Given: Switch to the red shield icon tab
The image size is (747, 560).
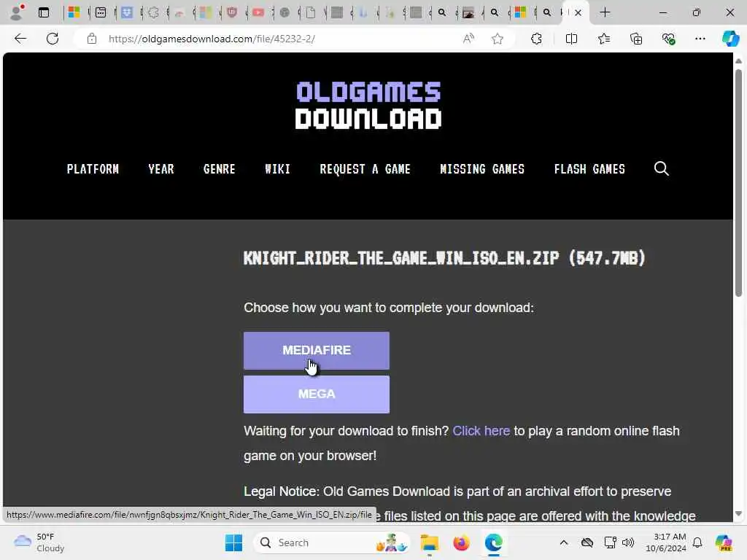Looking at the screenshot, I should pos(232,13).
